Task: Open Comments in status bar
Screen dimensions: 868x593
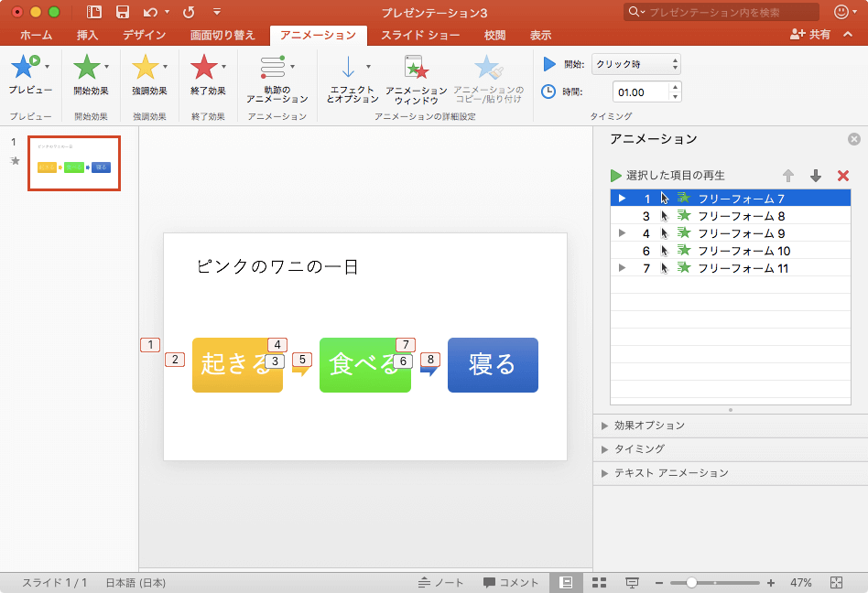Action: 510,583
